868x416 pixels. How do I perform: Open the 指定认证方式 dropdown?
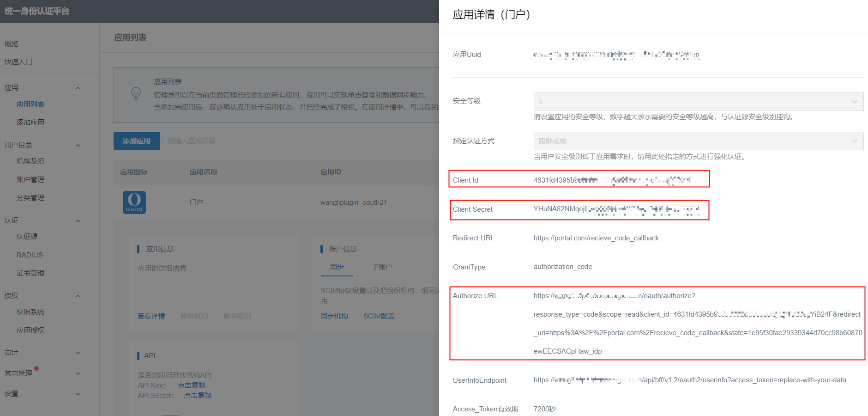pos(698,141)
